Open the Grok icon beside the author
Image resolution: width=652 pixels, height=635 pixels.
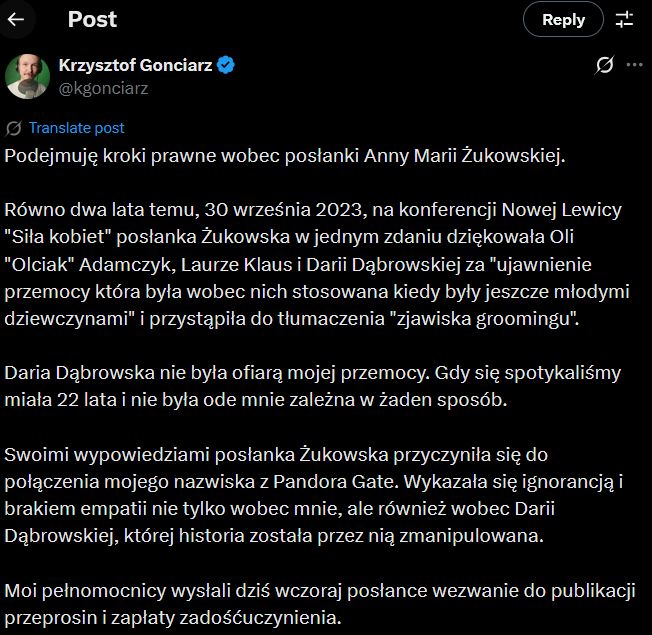pos(604,66)
